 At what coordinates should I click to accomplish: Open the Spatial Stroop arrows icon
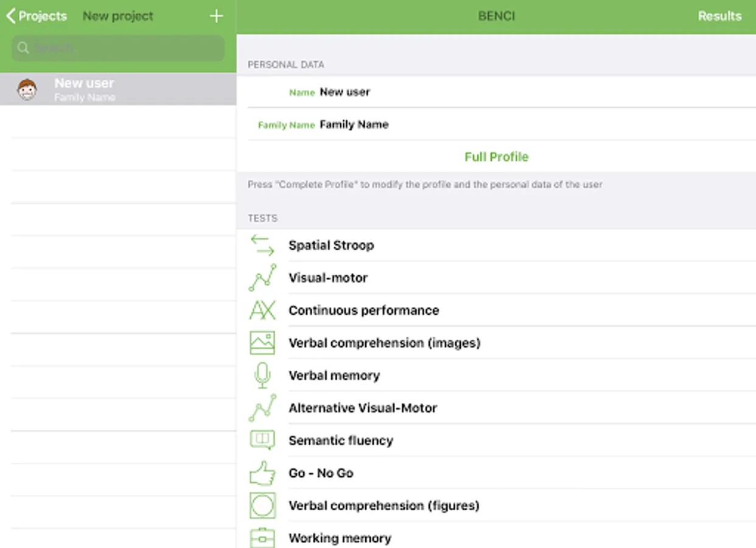(x=262, y=245)
